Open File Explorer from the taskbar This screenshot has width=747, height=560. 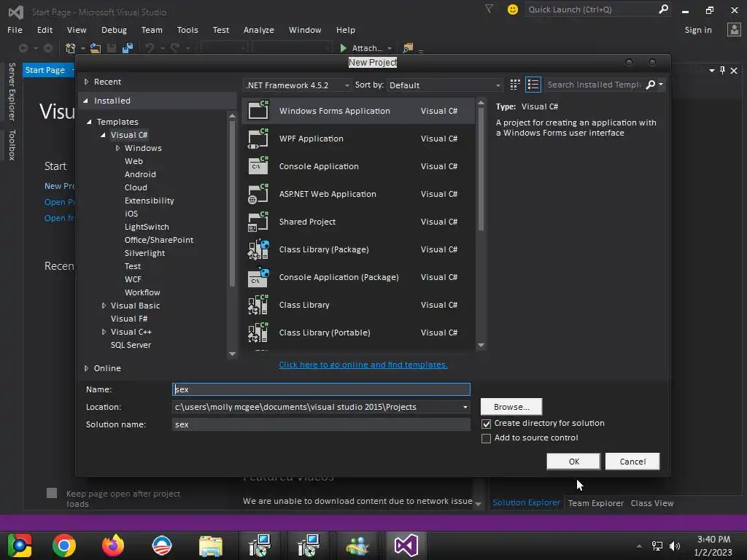click(211, 545)
